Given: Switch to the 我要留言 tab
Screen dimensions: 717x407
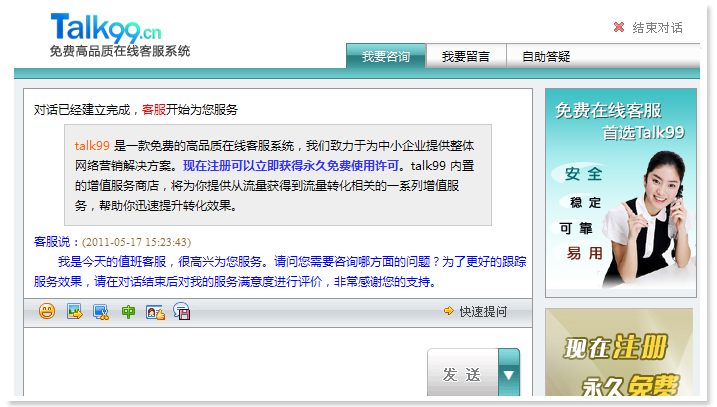Looking at the screenshot, I should point(466,56).
